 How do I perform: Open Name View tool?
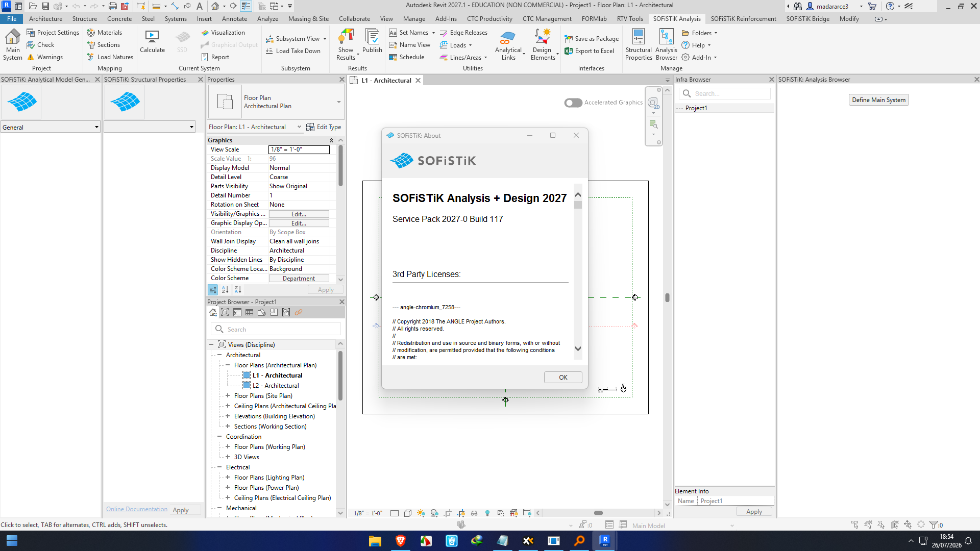[409, 45]
